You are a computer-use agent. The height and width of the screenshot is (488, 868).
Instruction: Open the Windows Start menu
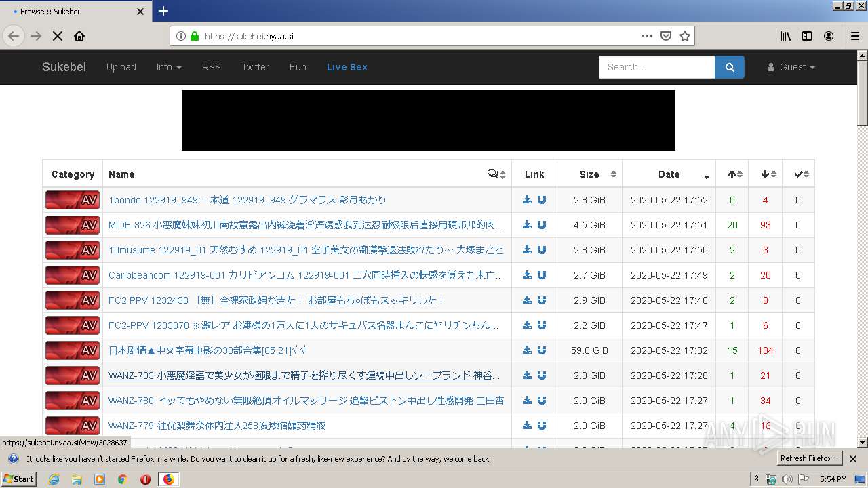[18, 479]
